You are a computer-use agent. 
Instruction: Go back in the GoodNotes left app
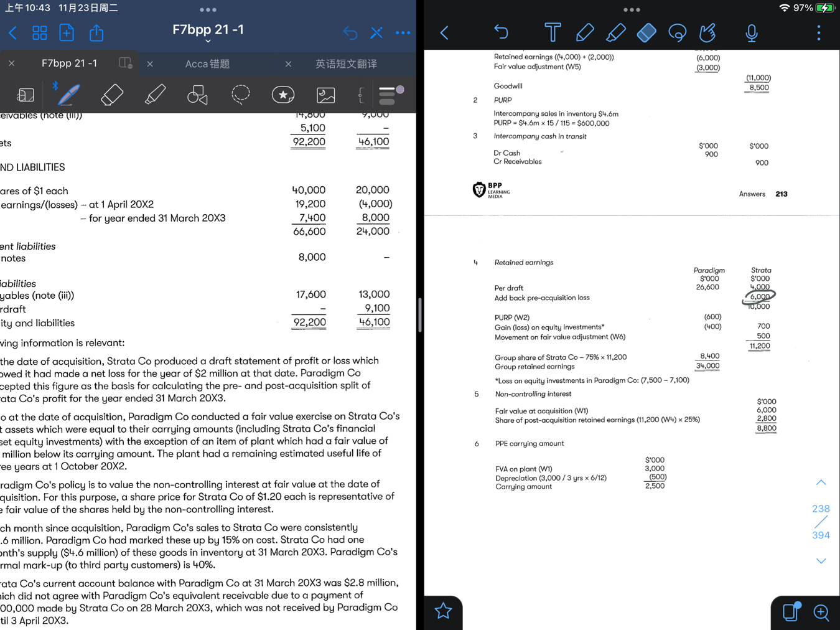(12, 33)
